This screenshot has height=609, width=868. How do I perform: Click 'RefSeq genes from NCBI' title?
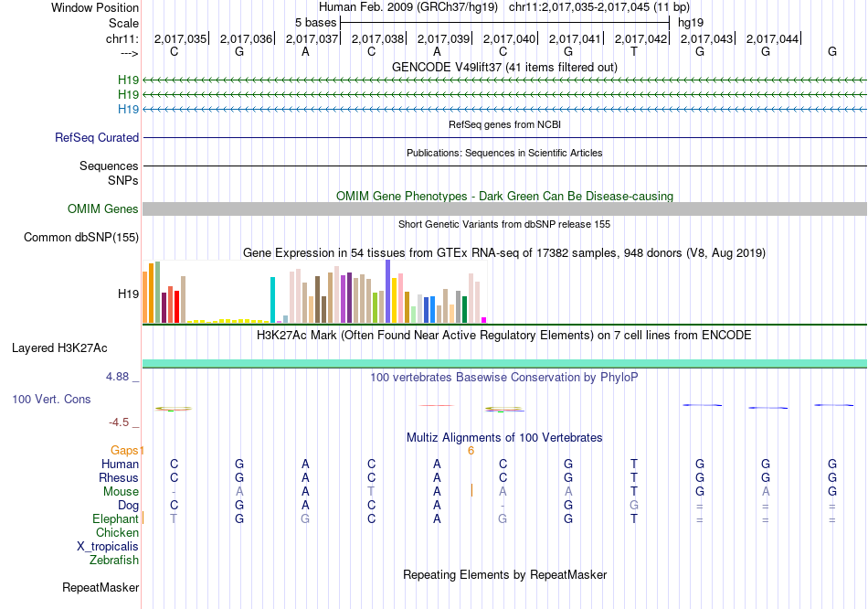pos(504,124)
